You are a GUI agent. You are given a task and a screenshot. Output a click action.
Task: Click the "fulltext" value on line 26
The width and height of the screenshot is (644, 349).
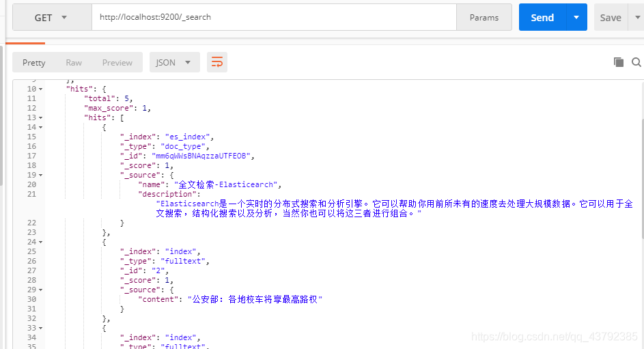click(183, 261)
